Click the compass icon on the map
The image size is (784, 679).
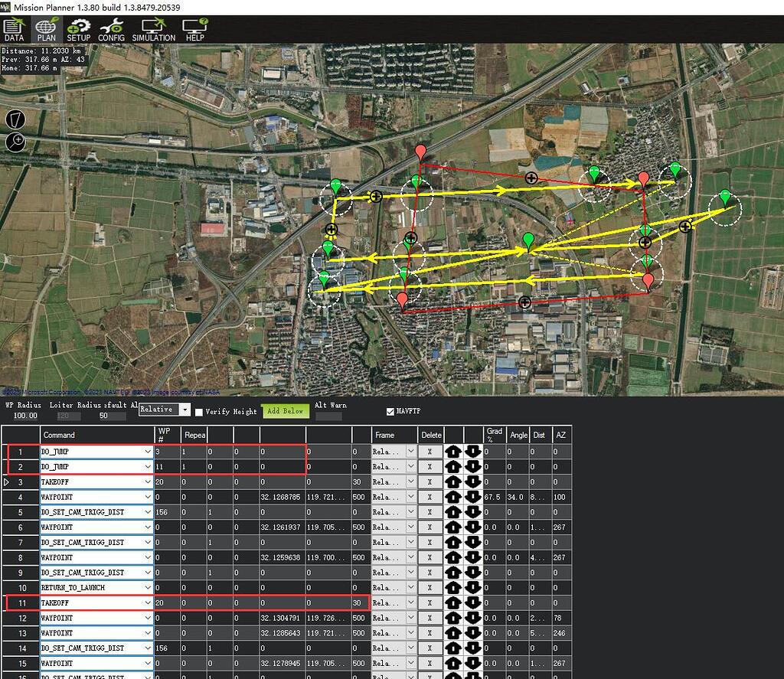pos(15,119)
